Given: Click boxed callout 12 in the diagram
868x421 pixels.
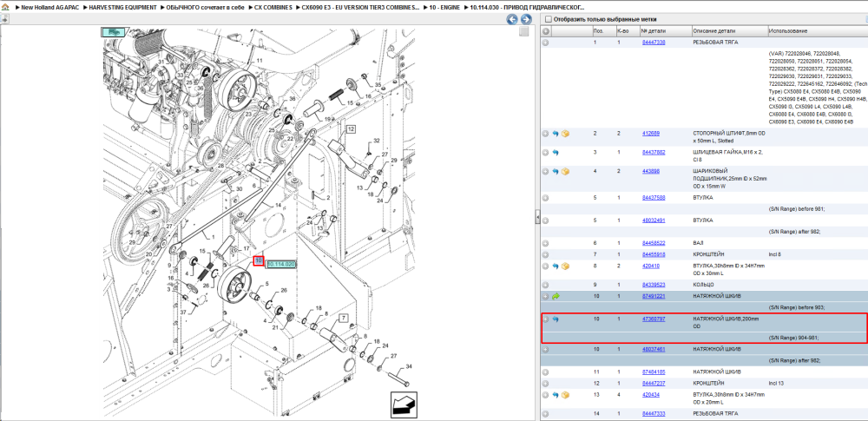Looking at the screenshot, I should pos(351,129).
